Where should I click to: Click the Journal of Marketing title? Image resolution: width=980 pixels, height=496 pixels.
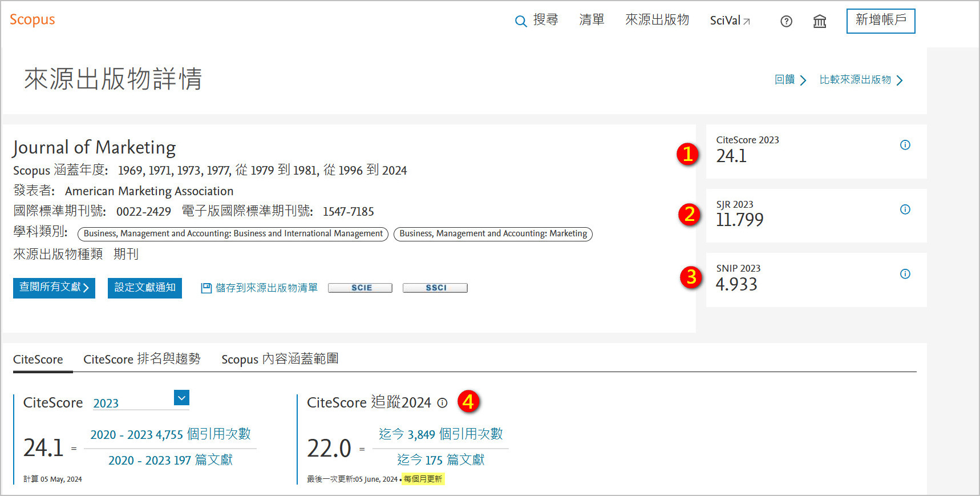tap(95, 148)
